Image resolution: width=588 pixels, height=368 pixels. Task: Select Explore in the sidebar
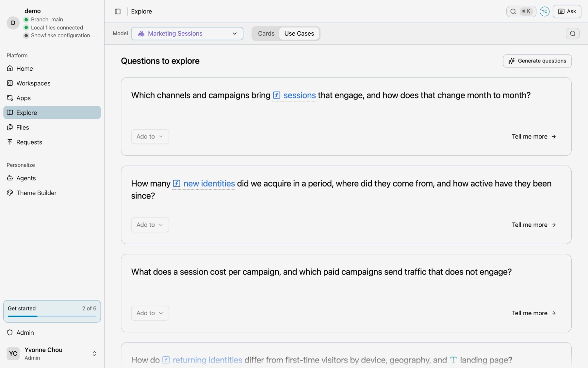(52, 113)
